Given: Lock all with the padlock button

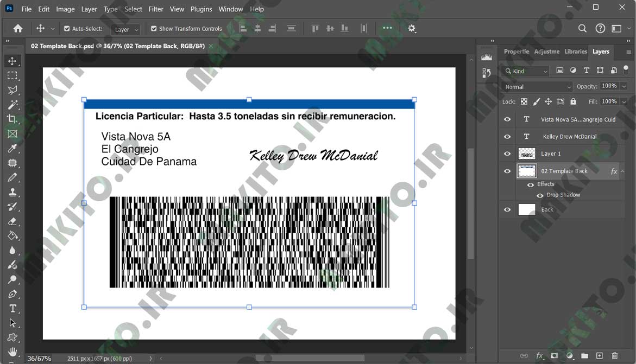Looking at the screenshot, I should (573, 101).
